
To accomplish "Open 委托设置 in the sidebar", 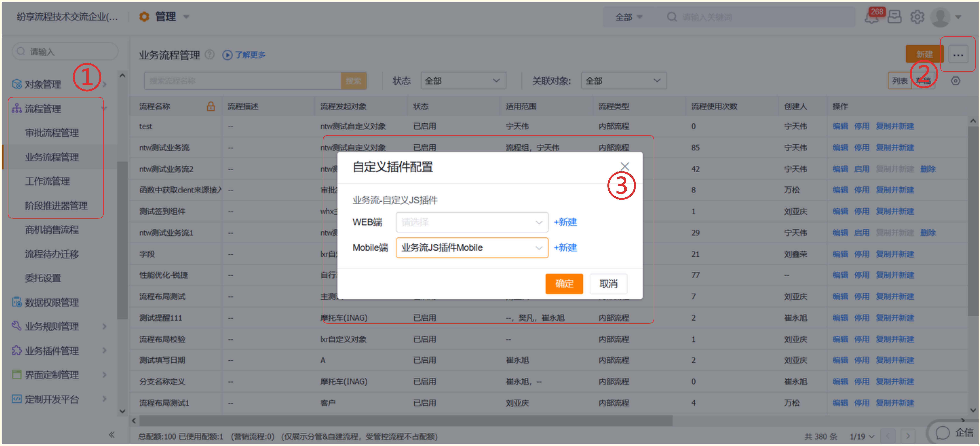I will click(x=43, y=278).
